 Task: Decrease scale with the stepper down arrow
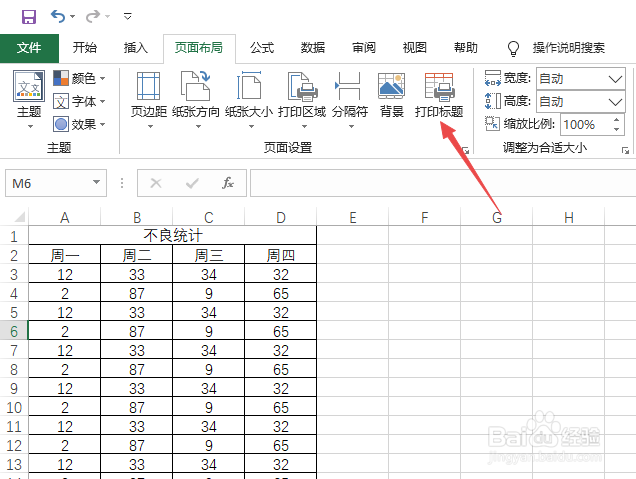617,129
